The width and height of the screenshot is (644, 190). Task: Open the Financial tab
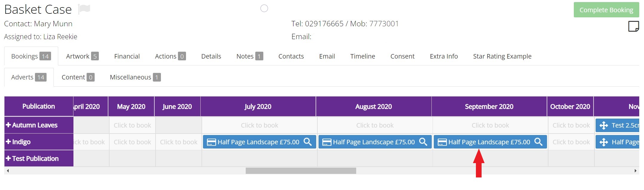tap(127, 56)
